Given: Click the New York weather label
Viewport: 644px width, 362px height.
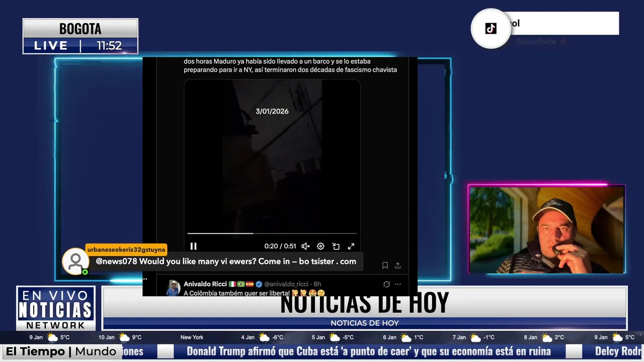Looking at the screenshot, I should [192, 337].
